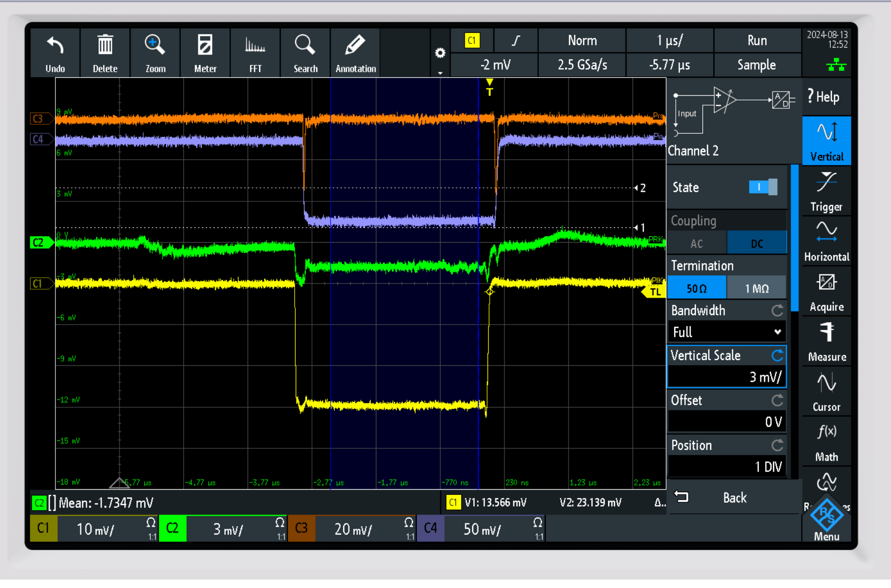Open the Trigger menu tab
Screen dimensions: 891x588
tap(826, 191)
